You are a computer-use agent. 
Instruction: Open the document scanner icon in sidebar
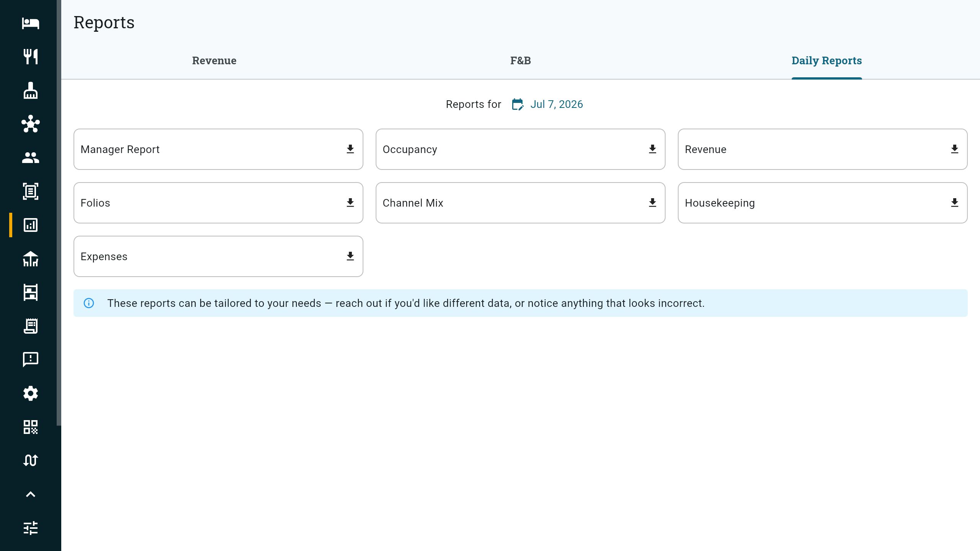pyautogui.click(x=31, y=191)
